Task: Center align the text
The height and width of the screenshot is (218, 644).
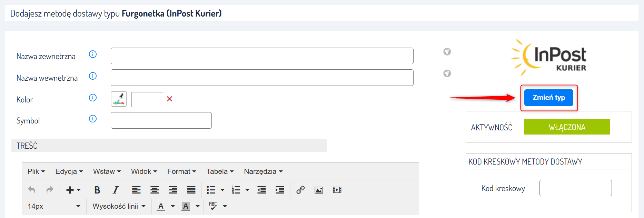Action: click(x=155, y=190)
